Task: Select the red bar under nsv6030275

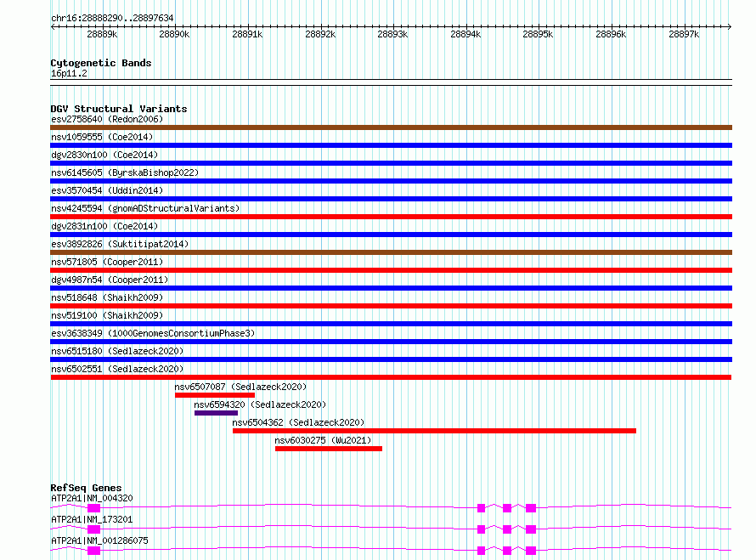Action: click(329, 449)
